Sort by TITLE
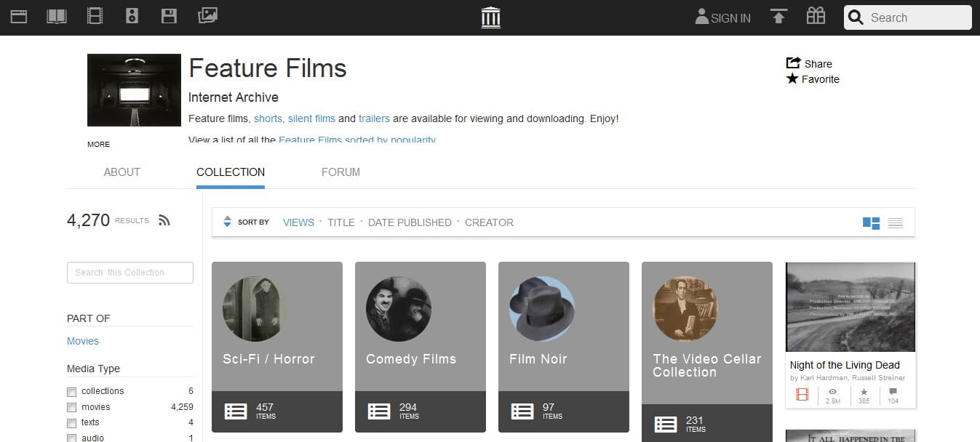This screenshot has width=980, height=442. click(x=341, y=222)
